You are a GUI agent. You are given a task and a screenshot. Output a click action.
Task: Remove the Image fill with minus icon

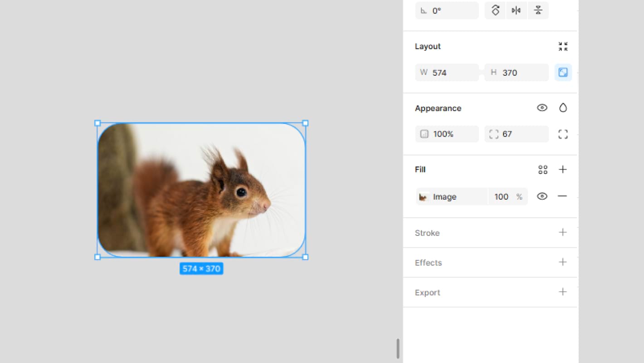[x=562, y=196]
